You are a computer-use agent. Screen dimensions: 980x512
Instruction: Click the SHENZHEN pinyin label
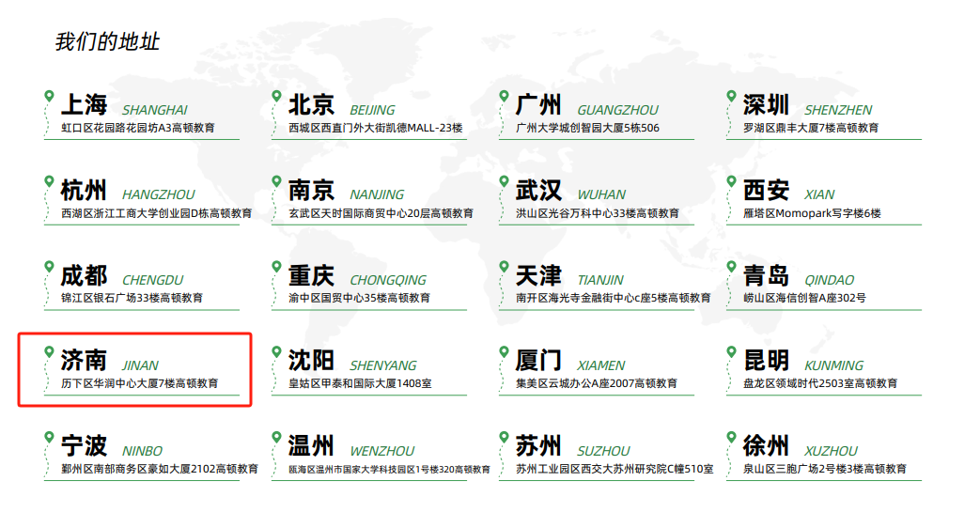click(x=839, y=110)
